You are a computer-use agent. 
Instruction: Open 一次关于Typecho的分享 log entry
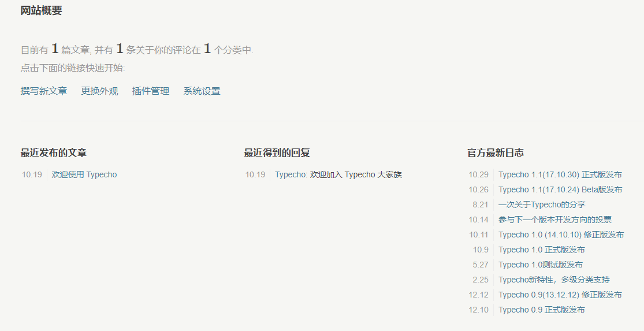[542, 205]
